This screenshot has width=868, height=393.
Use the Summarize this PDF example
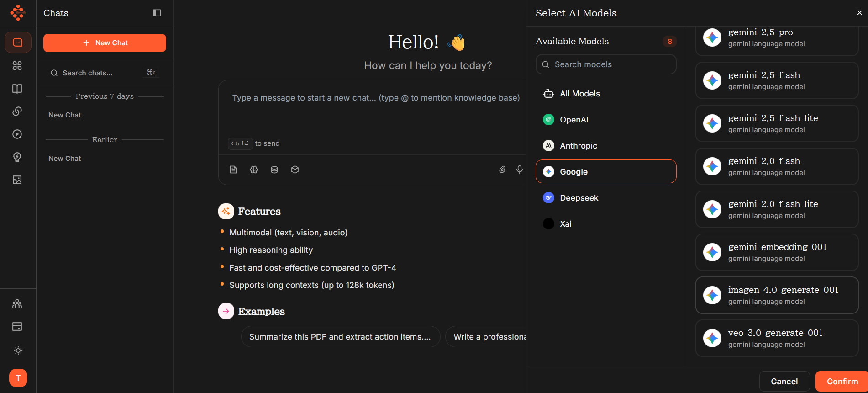click(340, 337)
